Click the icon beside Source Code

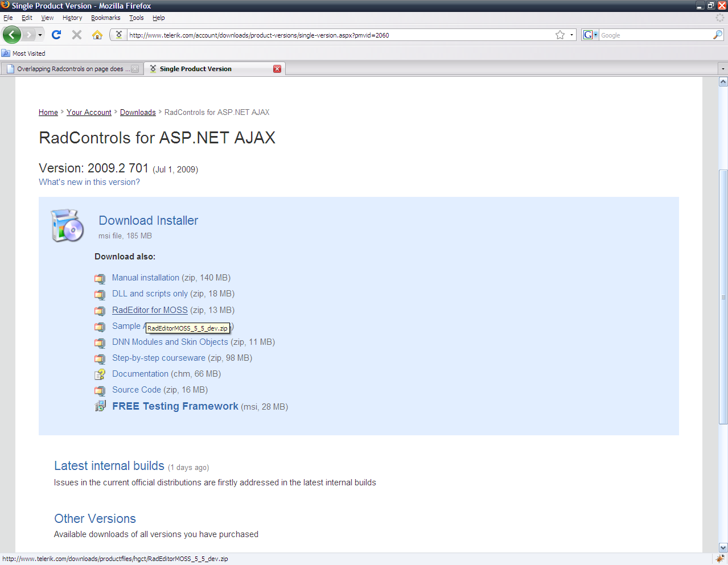coord(100,391)
